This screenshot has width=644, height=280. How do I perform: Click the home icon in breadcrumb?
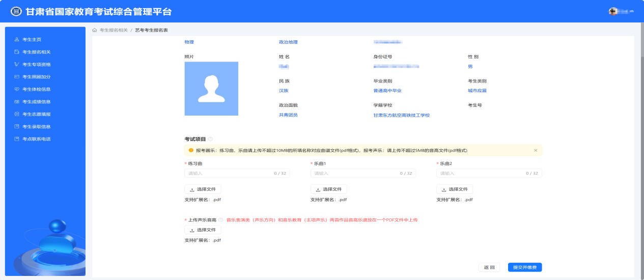(x=95, y=31)
